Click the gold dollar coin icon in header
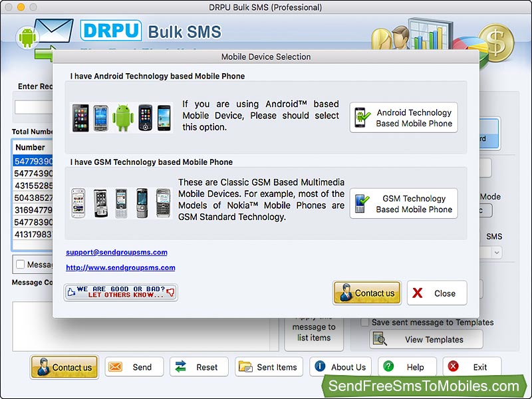The height and width of the screenshot is (399, 532). 496,43
